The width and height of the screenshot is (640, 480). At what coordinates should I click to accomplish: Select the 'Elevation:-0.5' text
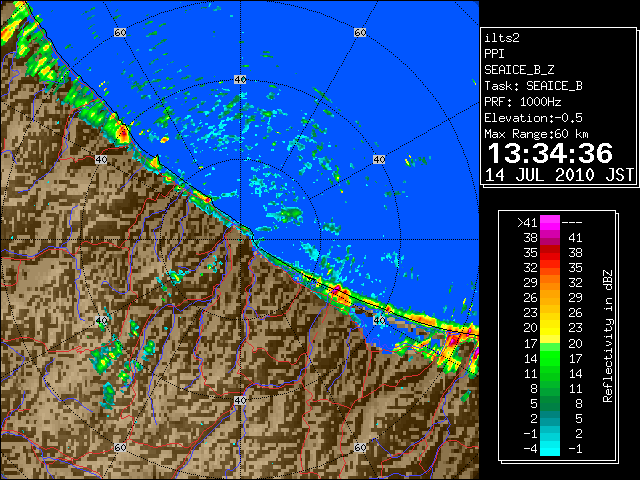click(533, 118)
